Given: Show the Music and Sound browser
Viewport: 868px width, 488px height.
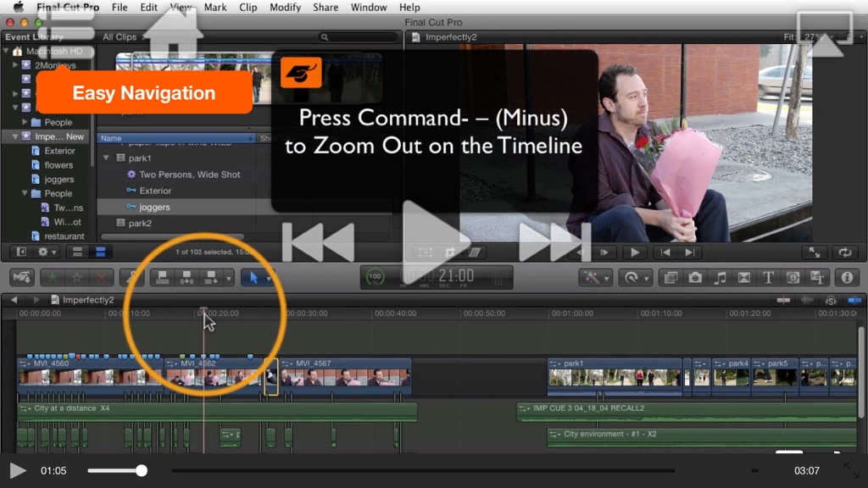Looking at the screenshot, I should pyautogui.click(x=720, y=277).
